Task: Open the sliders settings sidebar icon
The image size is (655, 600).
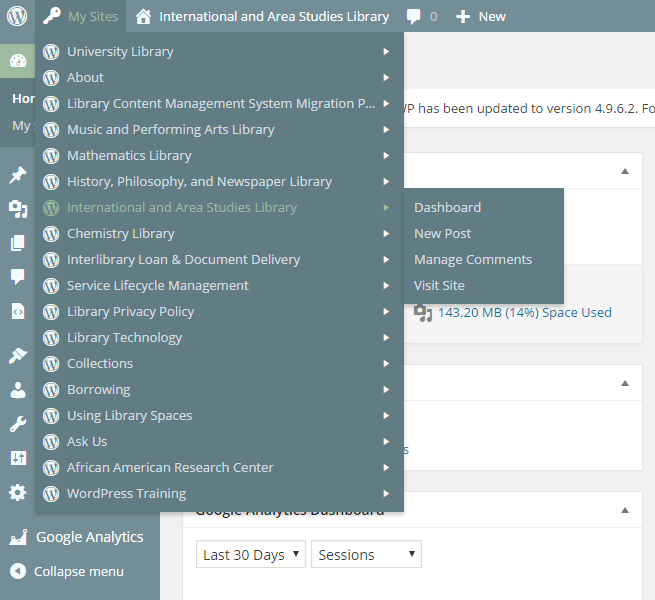Action: point(18,458)
